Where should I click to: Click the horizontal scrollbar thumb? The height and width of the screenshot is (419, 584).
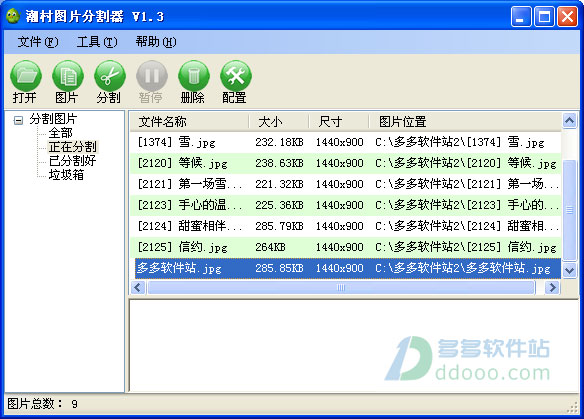pyautogui.click(x=341, y=288)
